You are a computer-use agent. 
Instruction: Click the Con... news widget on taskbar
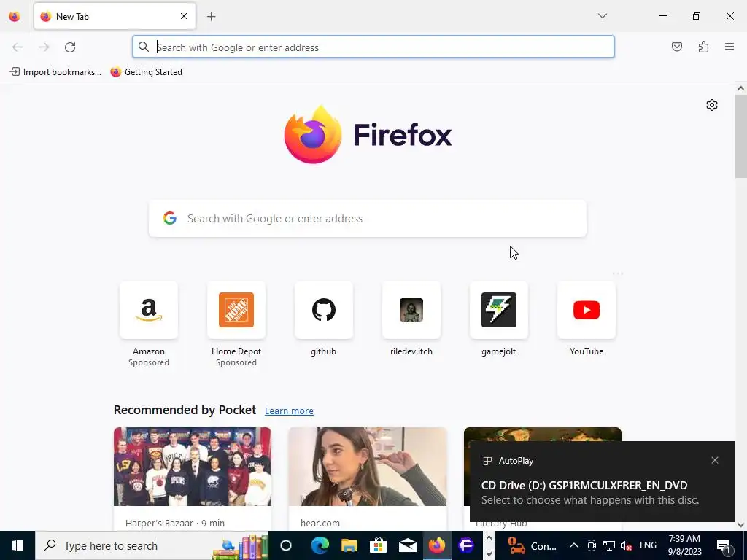[532, 545]
